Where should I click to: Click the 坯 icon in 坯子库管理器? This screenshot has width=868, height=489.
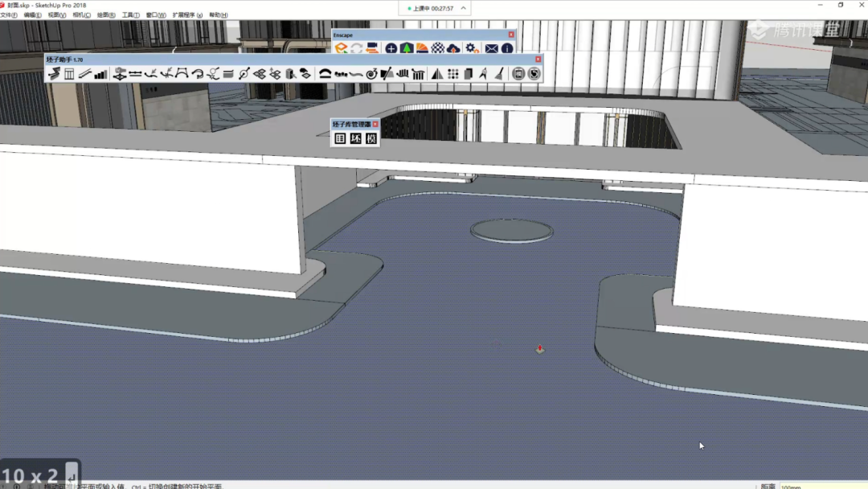tap(355, 138)
